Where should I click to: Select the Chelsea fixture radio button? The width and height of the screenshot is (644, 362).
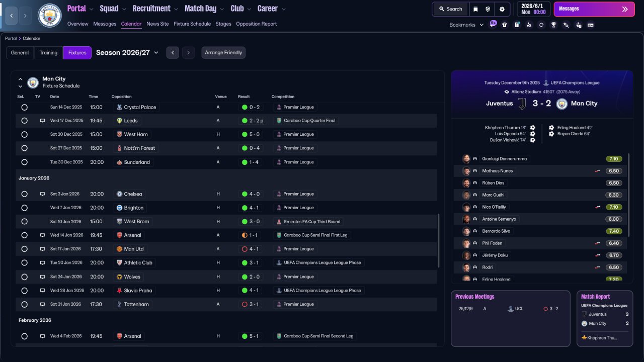point(24,194)
